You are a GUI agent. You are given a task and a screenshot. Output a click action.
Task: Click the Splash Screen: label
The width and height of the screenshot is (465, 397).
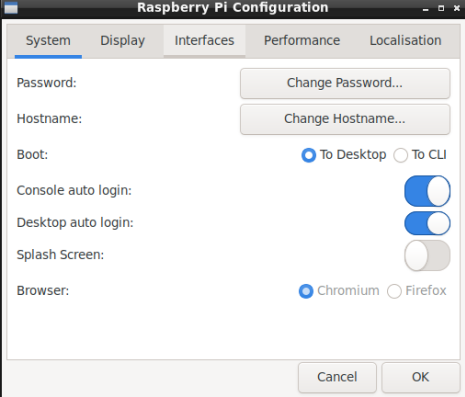coord(60,255)
